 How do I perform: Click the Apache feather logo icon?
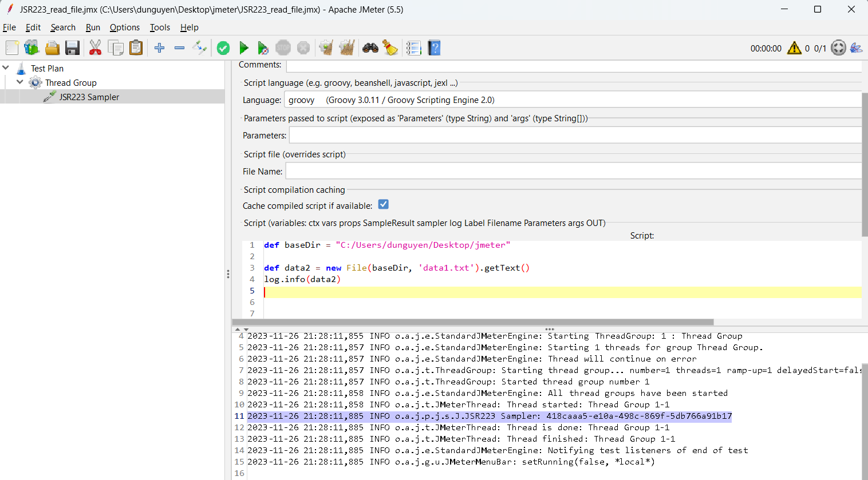[856, 48]
